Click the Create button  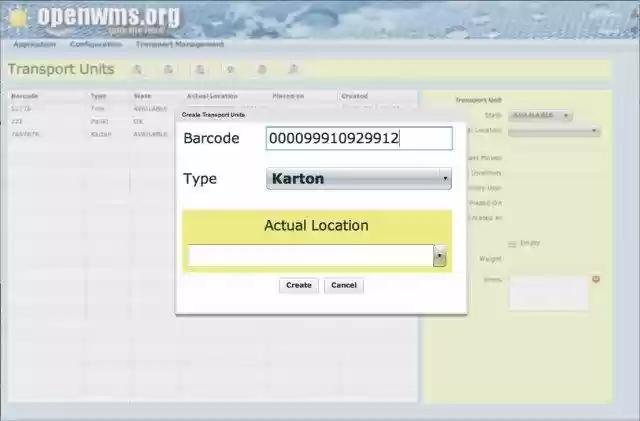pos(299,285)
